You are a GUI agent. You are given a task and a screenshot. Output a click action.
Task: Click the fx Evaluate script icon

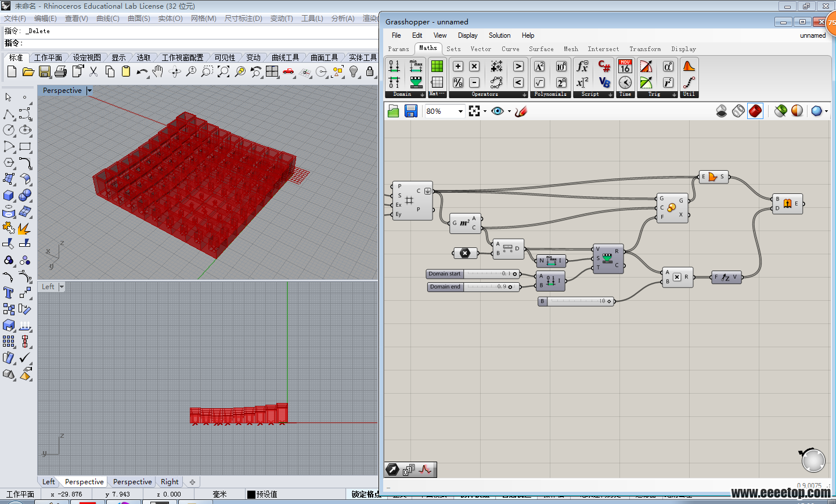[x=582, y=66]
